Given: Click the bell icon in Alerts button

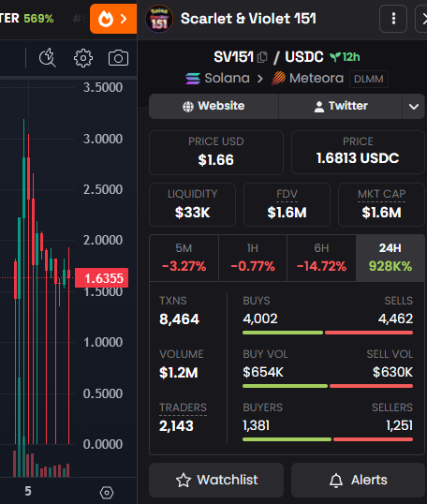Looking at the screenshot, I should coord(336,481).
